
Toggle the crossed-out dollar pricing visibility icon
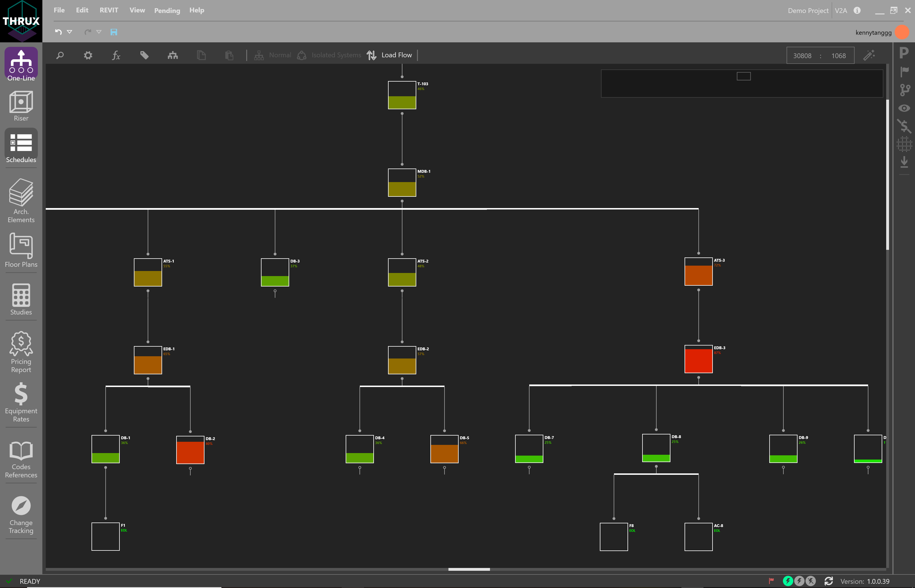(x=904, y=126)
